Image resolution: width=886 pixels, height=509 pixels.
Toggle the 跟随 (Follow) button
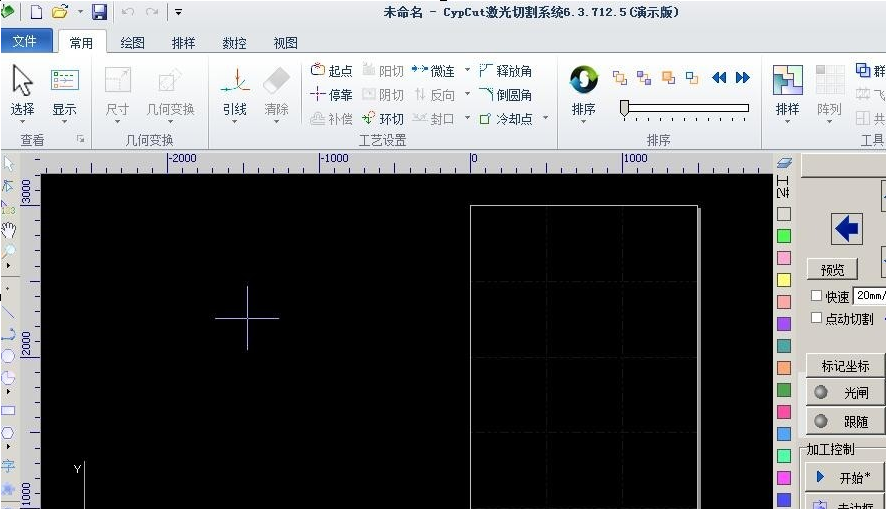[x=845, y=421]
